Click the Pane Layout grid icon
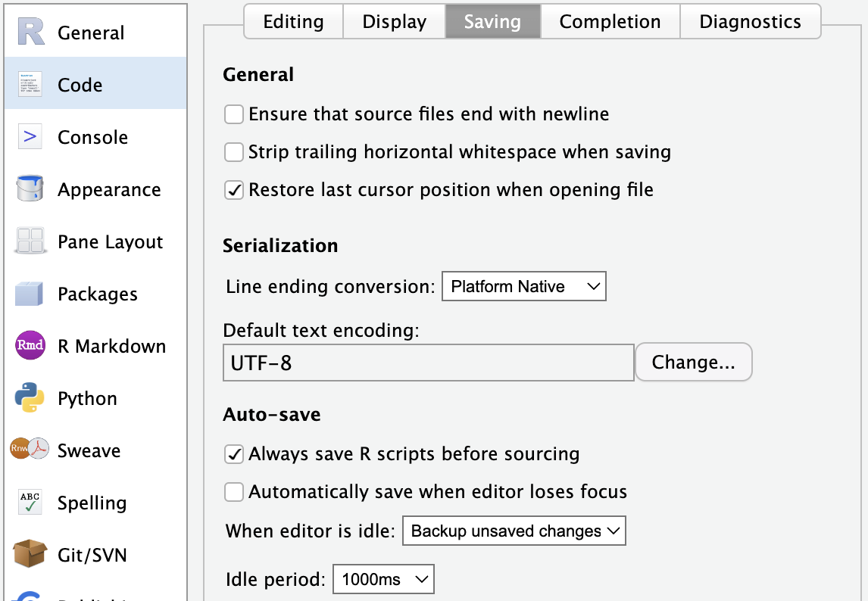Viewport: 868px width, 601px height. coord(30,241)
